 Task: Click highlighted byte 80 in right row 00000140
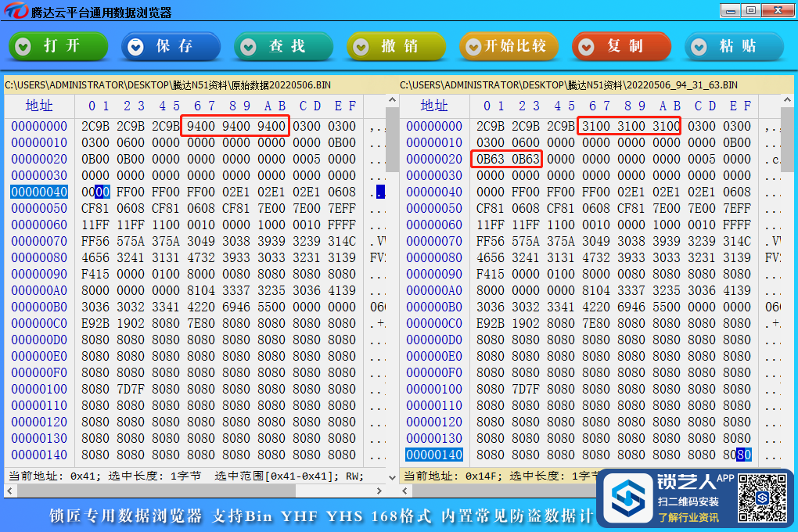(x=744, y=455)
